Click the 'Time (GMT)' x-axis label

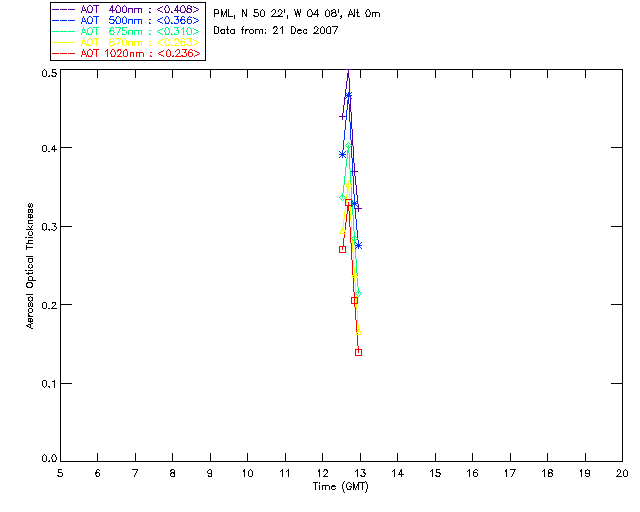pos(340,487)
